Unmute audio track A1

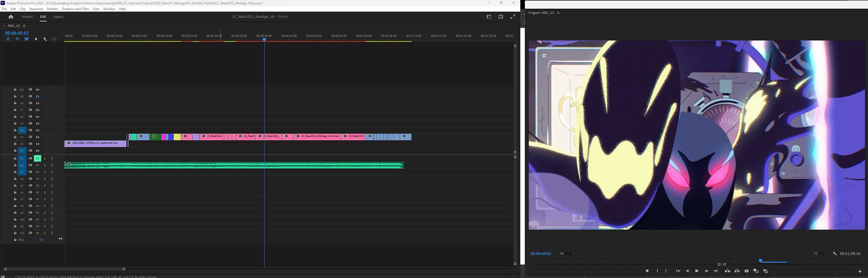point(38,158)
